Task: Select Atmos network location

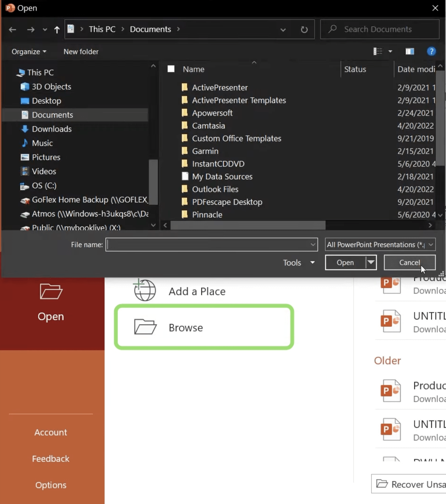Action: pyautogui.click(x=90, y=214)
